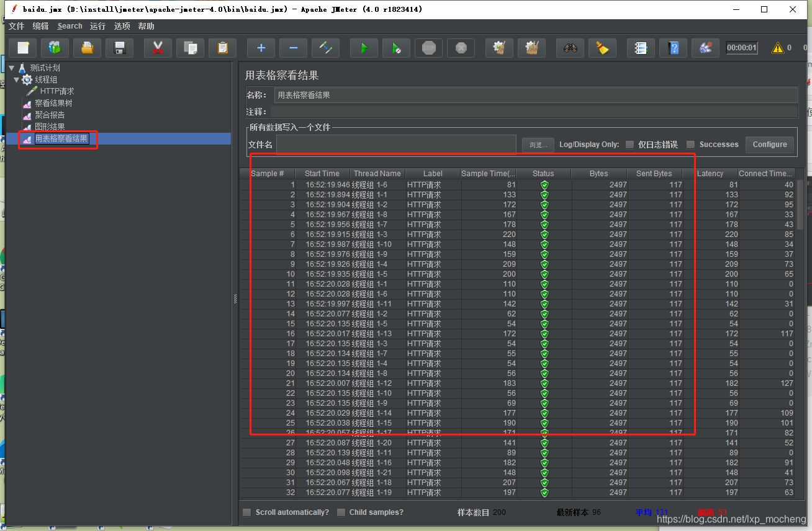Select 图形结果 in the tree

[x=50, y=127]
